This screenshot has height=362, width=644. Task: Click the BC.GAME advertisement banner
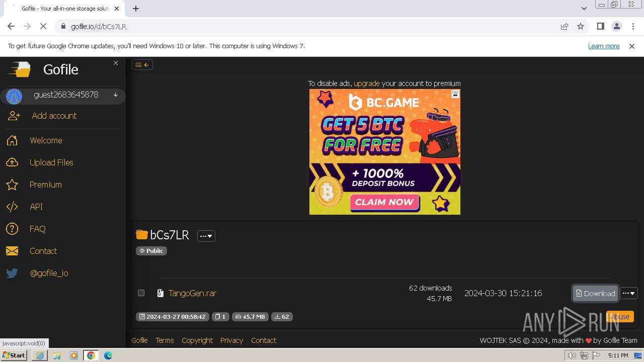385,152
